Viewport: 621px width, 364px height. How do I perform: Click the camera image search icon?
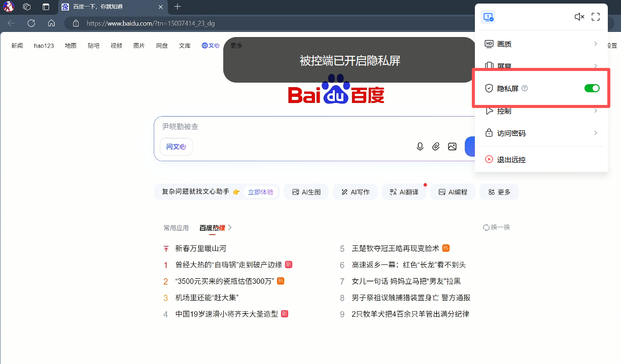[x=452, y=146]
